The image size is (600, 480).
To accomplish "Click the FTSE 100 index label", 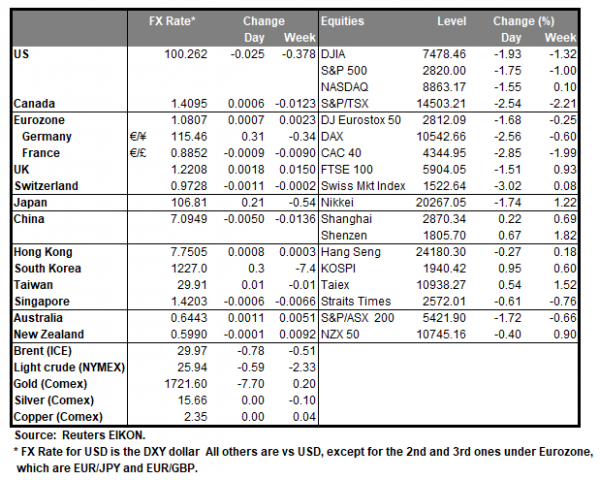I will pos(347,169).
